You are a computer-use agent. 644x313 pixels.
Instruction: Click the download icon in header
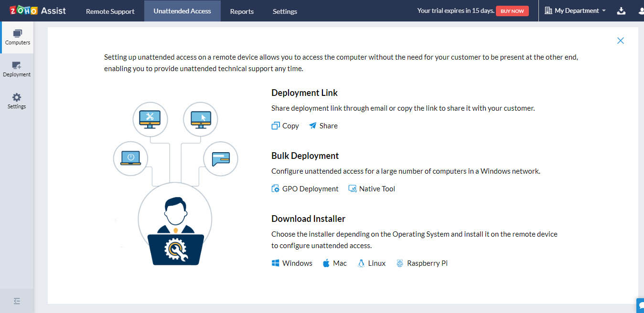(621, 11)
